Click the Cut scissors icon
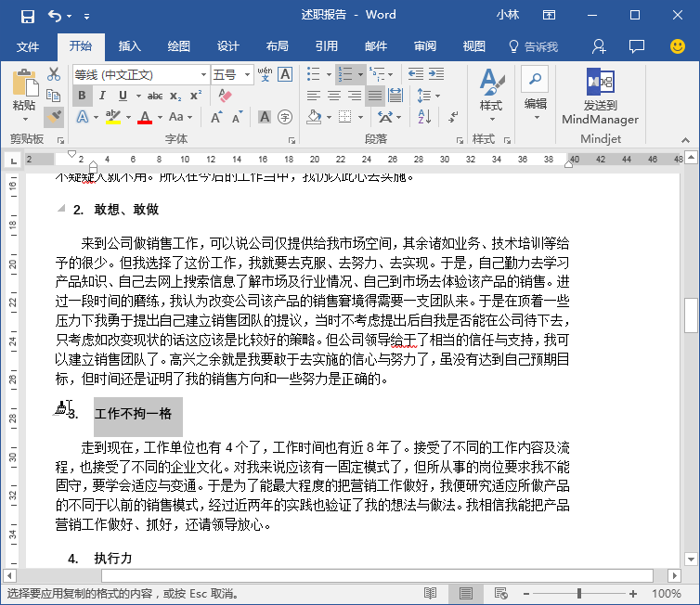Screen dimensions: 700x605 (54, 74)
